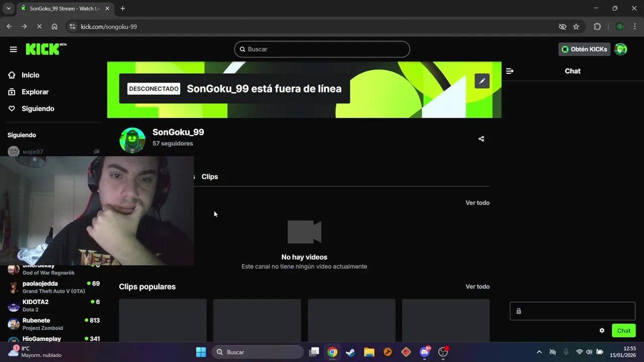Screen dimensions: 644x362
Task: Click the first popular clip placeholder
Action: click(x=163, y=320)
